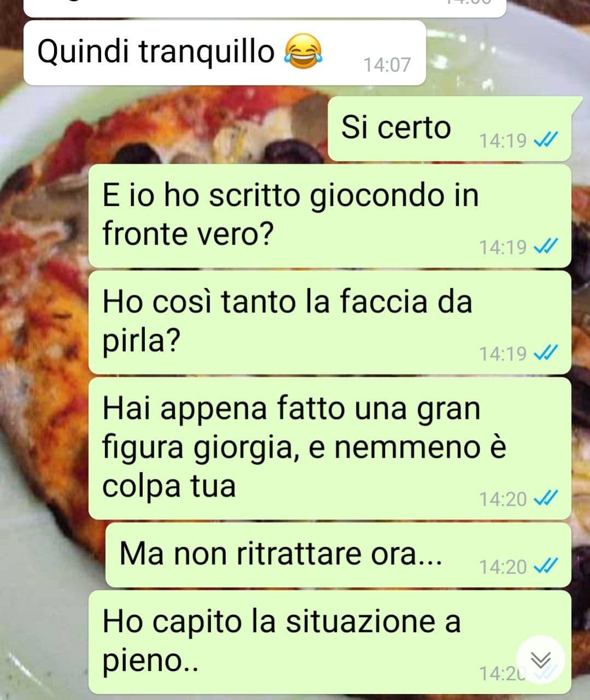Select the 'Quindi tranquillo' received message
The height and width of the screenshot is (700, 590).
click(x=224, y=53)
